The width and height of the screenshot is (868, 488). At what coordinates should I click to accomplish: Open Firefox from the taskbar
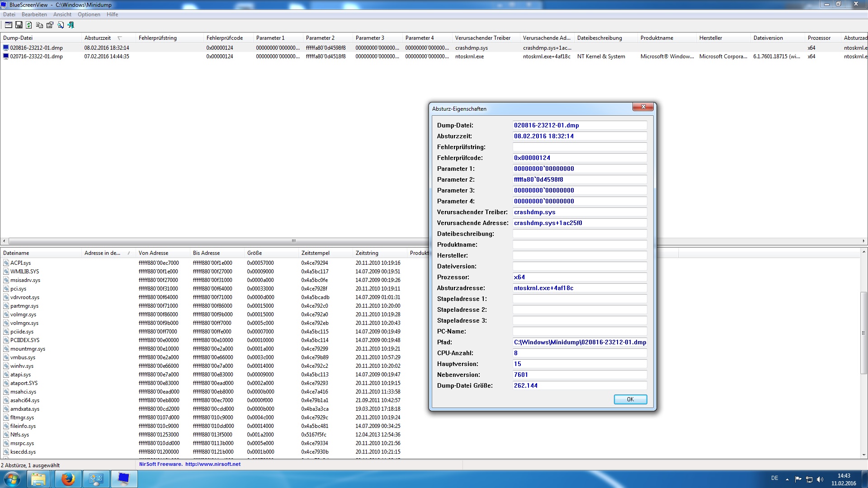68,479
